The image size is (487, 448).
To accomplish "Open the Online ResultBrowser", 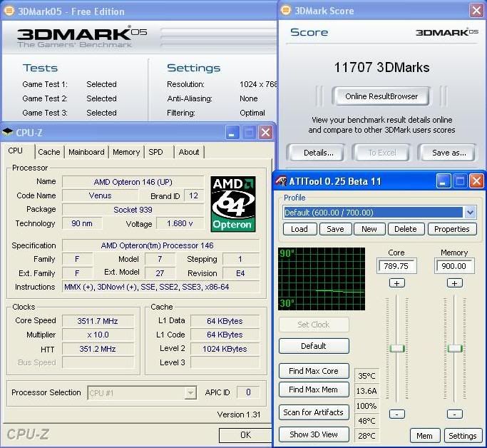I will (x=381, y=96).
